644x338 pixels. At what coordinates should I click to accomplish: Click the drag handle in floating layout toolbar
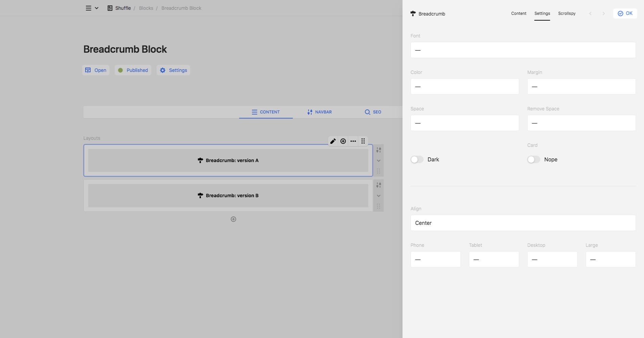coord(363,141)
